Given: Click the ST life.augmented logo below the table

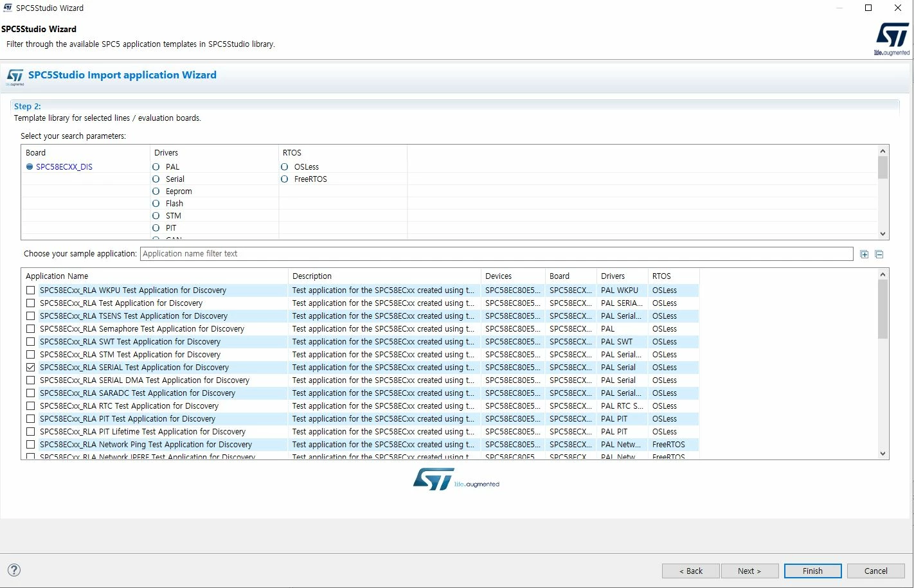Looking at the screenshot, I should click(456, 479).
